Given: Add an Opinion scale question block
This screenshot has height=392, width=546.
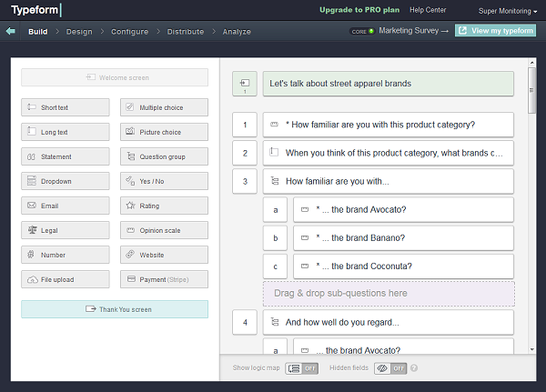Looking at the screenshot, I should [x=164, y=230].
